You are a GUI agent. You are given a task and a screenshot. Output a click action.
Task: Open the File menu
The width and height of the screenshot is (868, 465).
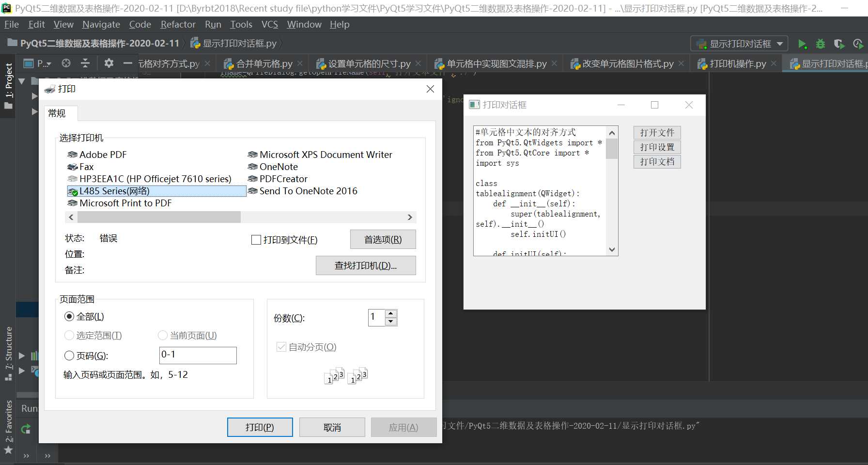tap(12, 24)
